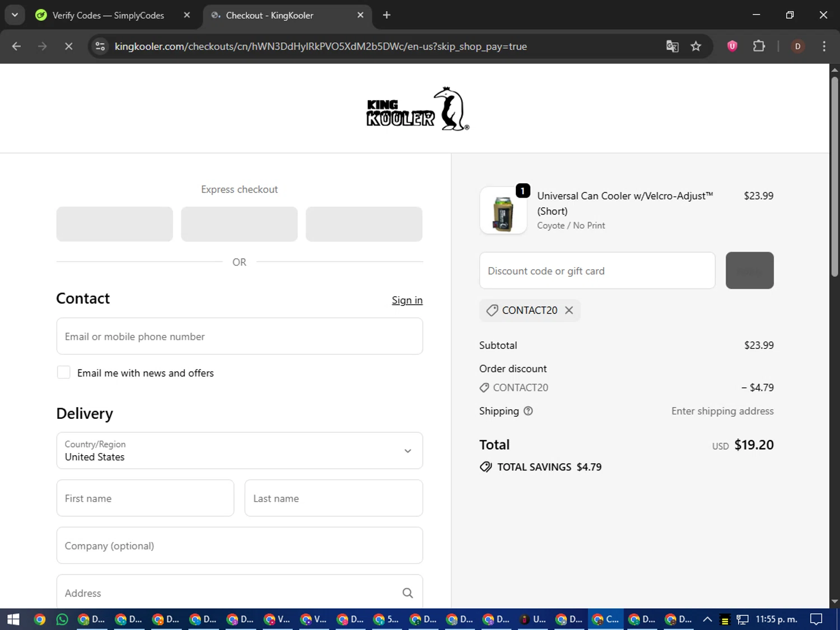Focus the Email or mobile phone number field

coord(240,336)
